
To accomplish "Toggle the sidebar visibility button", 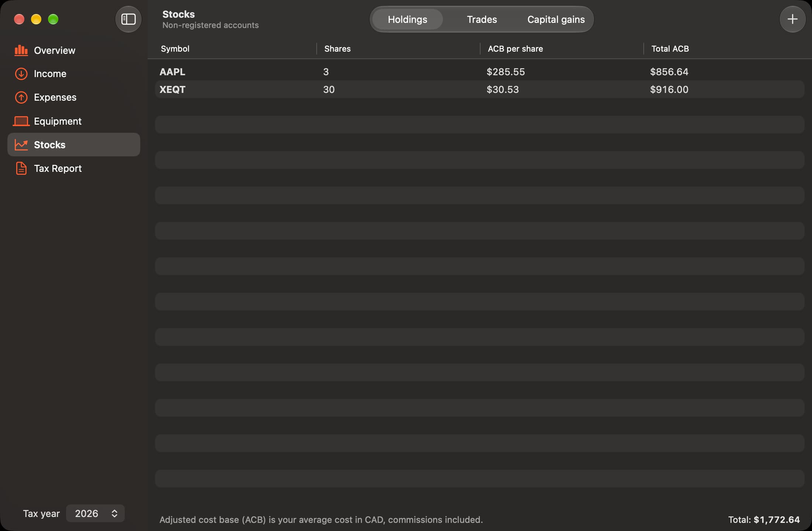I will coord(128,19).
